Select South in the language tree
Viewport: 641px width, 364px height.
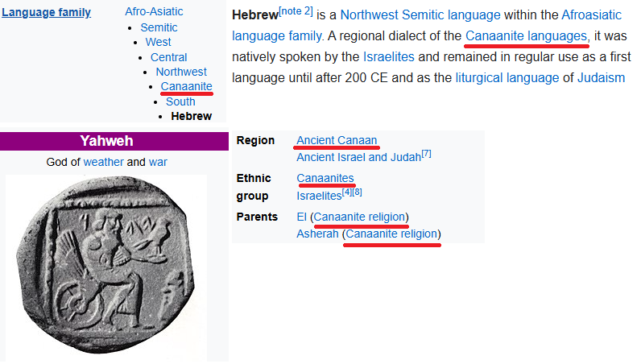pos(180,101)
